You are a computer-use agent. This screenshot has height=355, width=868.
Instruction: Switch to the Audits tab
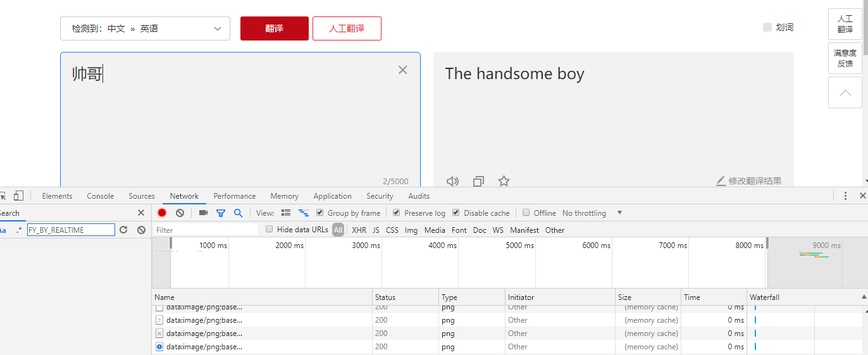419,196
